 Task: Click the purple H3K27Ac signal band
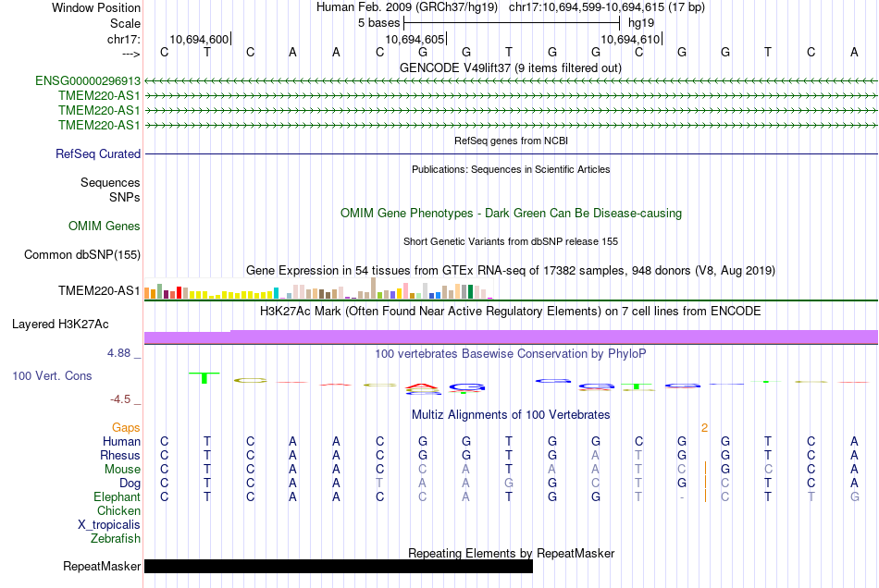[x=511, y=337]
